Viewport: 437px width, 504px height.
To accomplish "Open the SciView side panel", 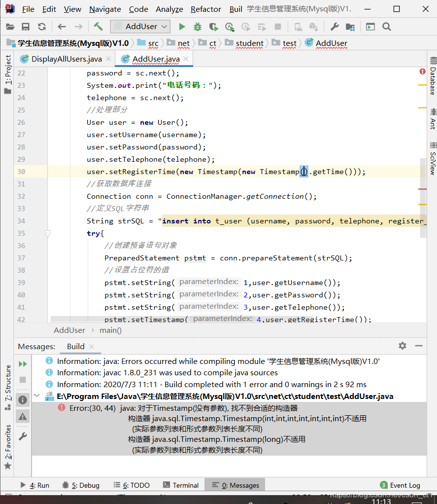I will click(433, 158).
